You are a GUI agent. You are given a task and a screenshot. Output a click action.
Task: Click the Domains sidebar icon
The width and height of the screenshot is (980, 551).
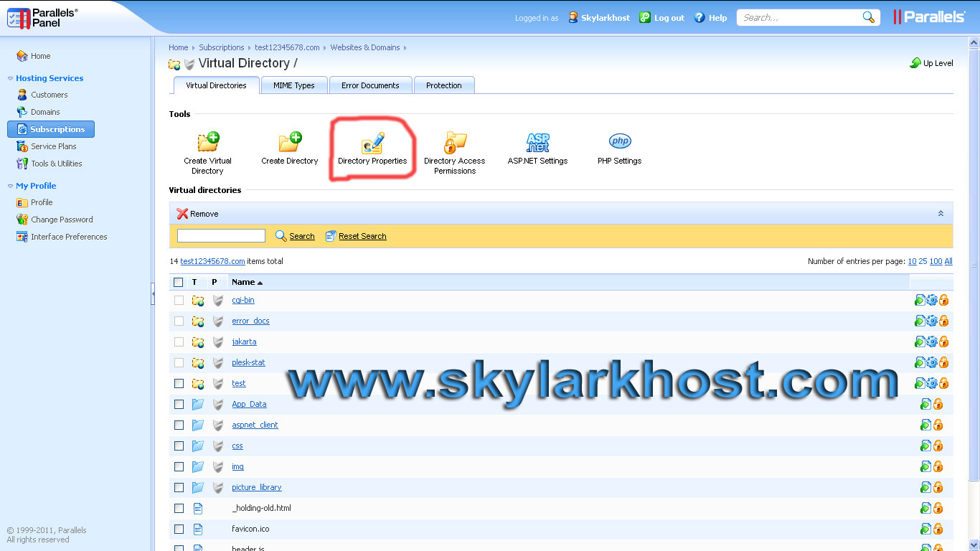[x=22, y=112]
